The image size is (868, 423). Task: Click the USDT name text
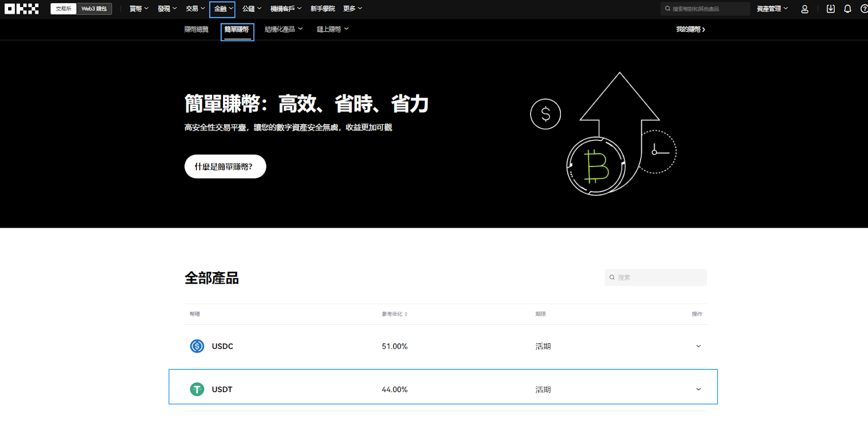click(x=222, y=389)
